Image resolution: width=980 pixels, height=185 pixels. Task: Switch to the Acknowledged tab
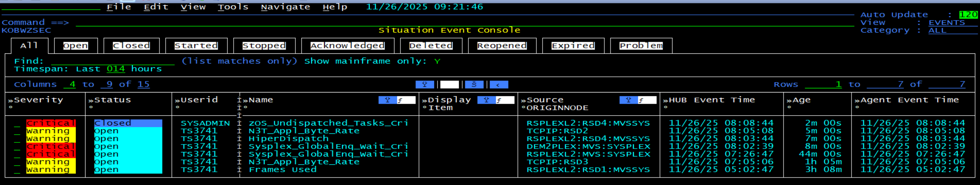tap(348, 46)
